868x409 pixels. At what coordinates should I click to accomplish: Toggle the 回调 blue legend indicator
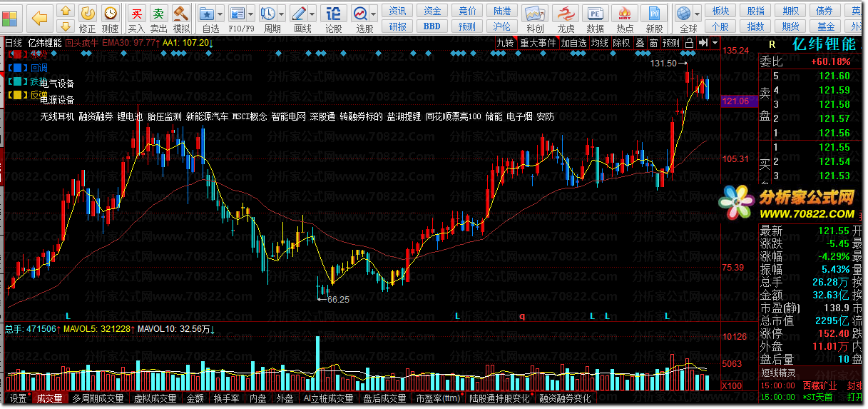point(27,68)
